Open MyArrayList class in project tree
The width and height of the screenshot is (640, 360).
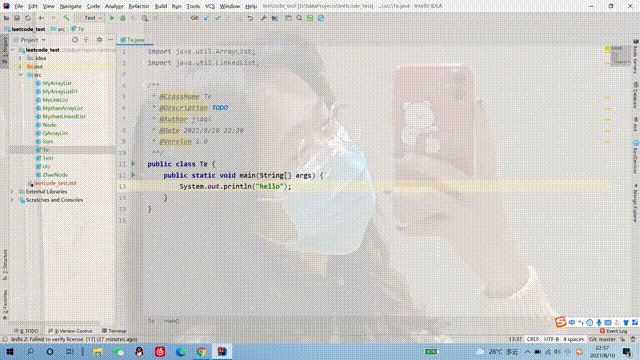[x=57, y=83]
